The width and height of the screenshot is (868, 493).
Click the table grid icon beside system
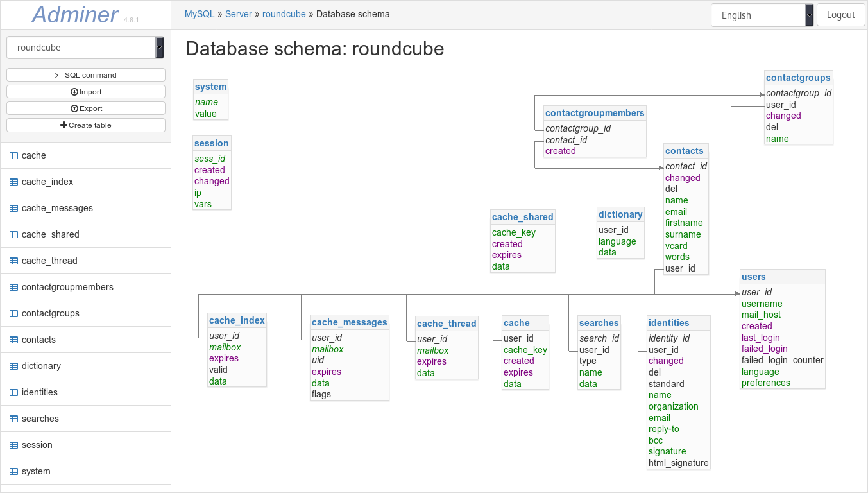point(13,471)
